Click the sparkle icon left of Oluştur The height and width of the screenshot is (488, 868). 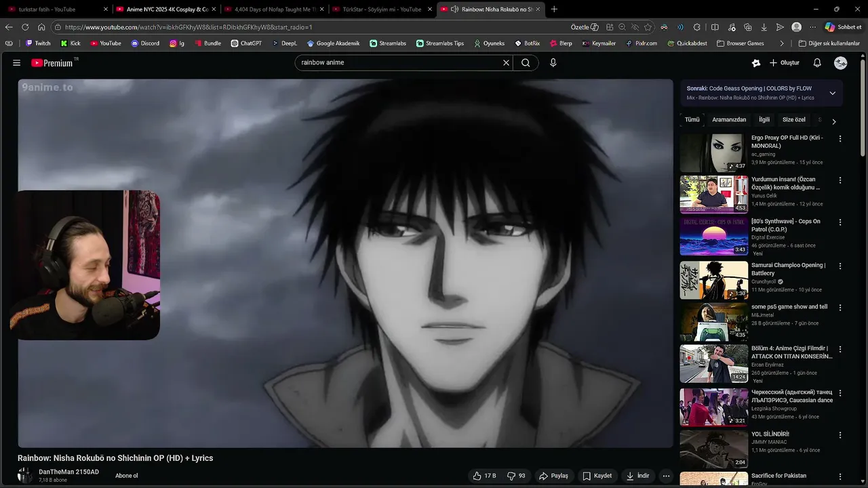coord(756,62)
